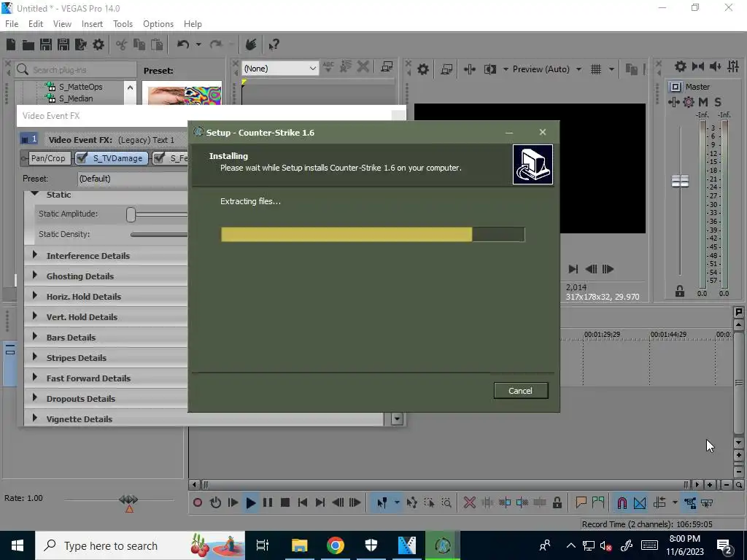
Task: Stop playback in the transport bar
Action: click(285, 502)
